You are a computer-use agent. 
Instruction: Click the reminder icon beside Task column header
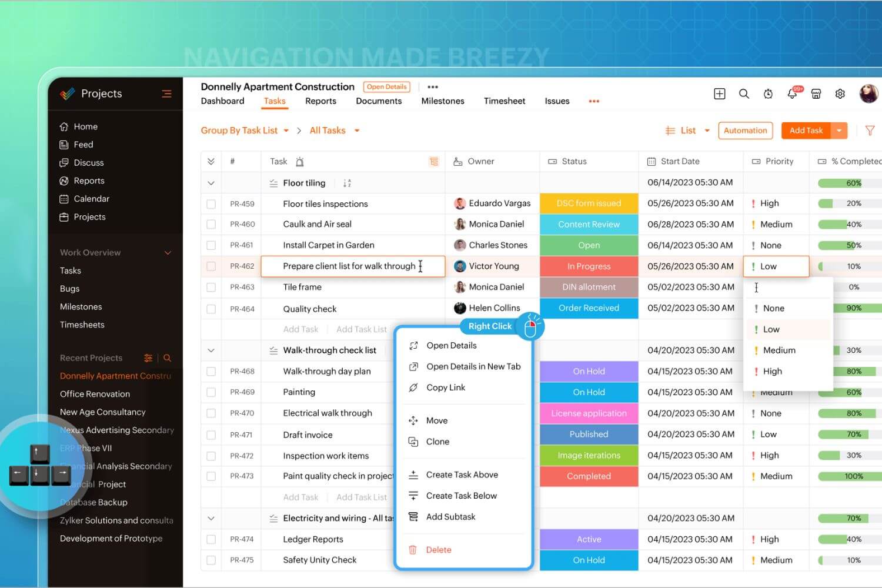(x=300, y=162)
